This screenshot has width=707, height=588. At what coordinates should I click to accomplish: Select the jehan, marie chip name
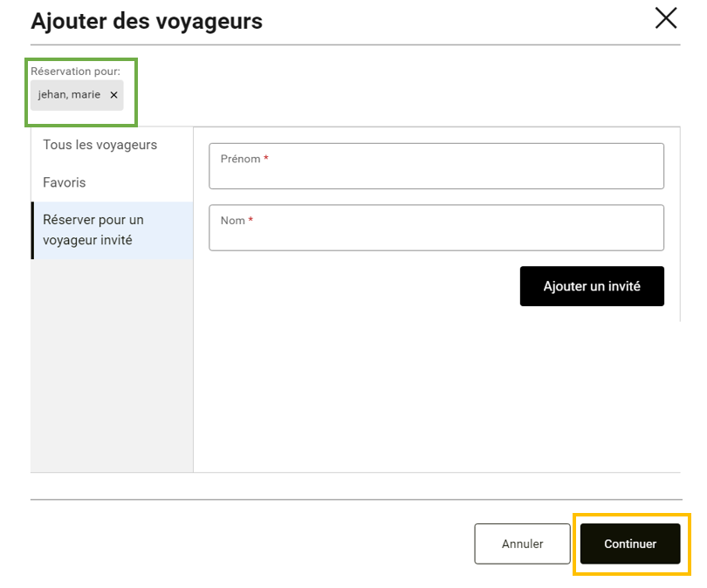69,95
